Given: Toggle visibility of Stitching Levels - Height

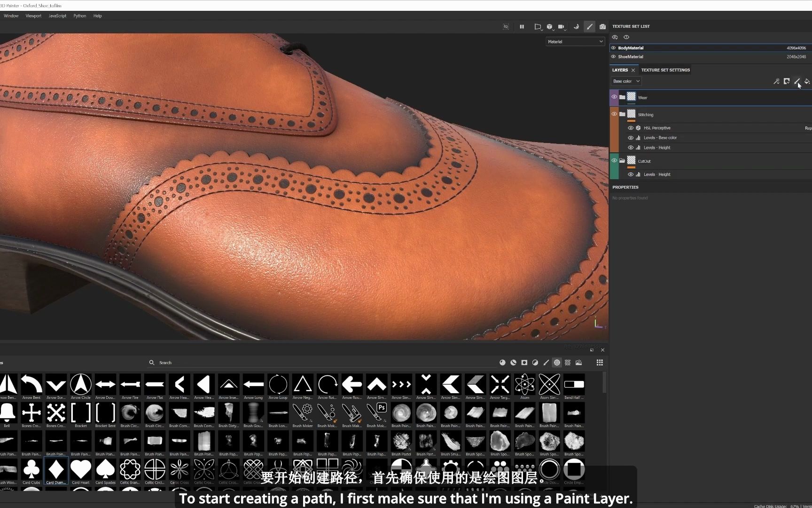Looking at the screenshot, I should [631, 148].
